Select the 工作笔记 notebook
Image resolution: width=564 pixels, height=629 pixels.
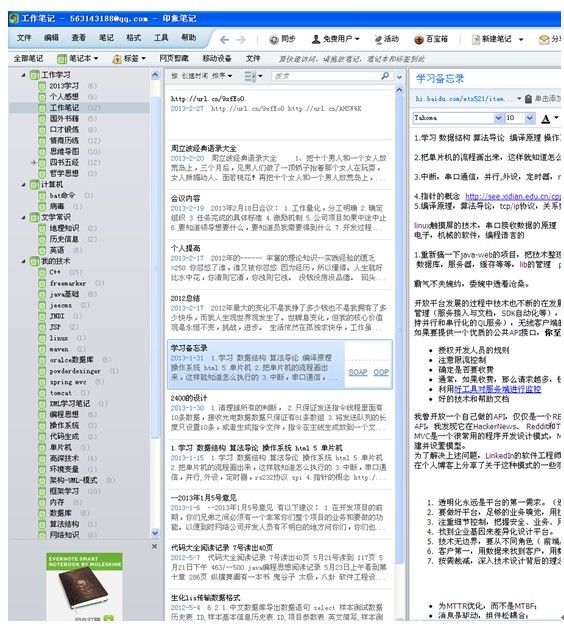[x=79, y=108]
